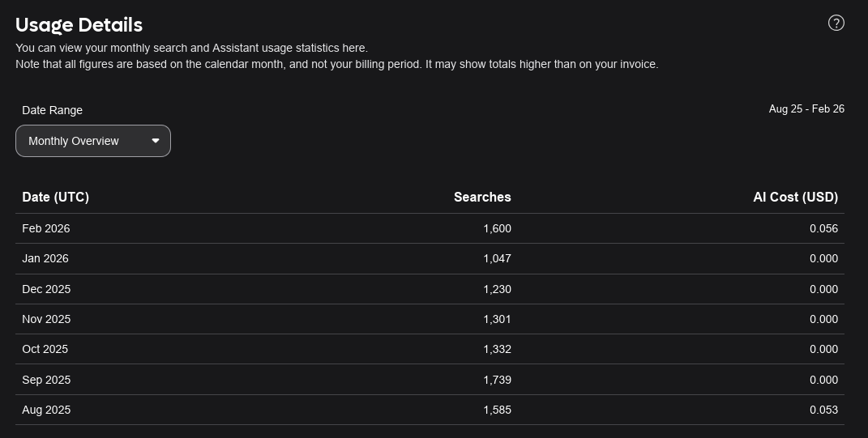
Task: Select the Date (UTC) column header
Action: click(55, 197)
